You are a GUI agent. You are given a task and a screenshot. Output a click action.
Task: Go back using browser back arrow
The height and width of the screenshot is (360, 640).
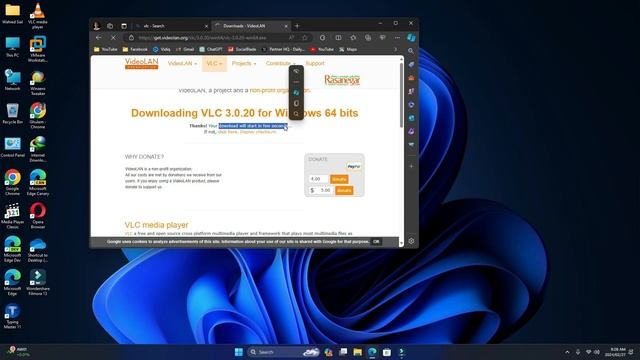point(99,38)
